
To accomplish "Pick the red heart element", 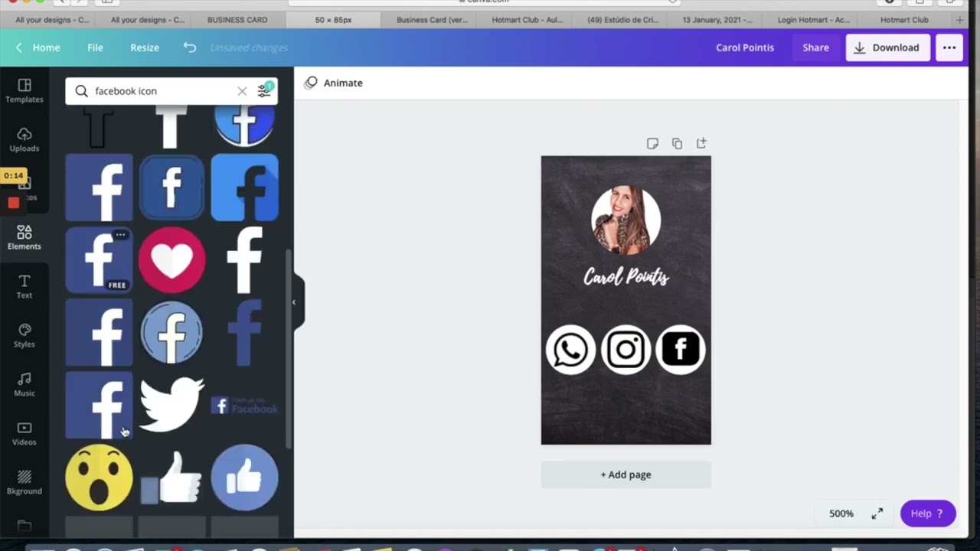I will click(x=171, y=260).
